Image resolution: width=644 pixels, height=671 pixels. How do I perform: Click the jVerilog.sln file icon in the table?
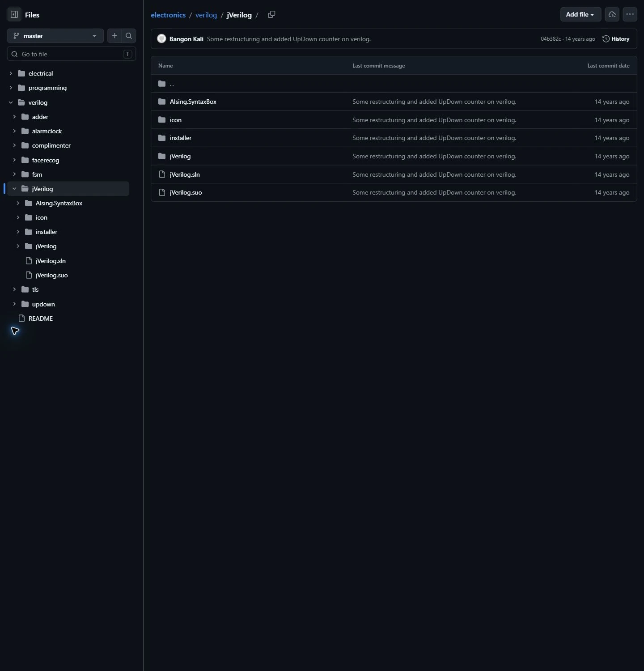(x=162, y=174)
